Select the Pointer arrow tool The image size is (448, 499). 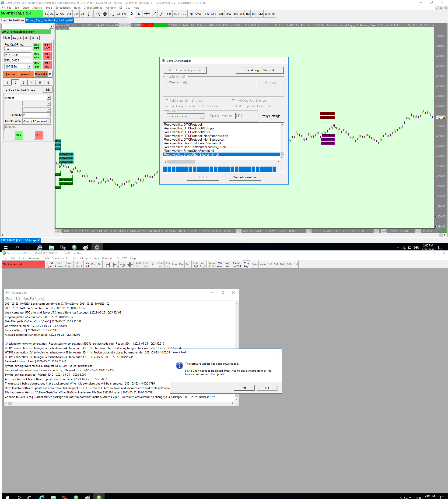pyautogui.click(x=132, y=14)
